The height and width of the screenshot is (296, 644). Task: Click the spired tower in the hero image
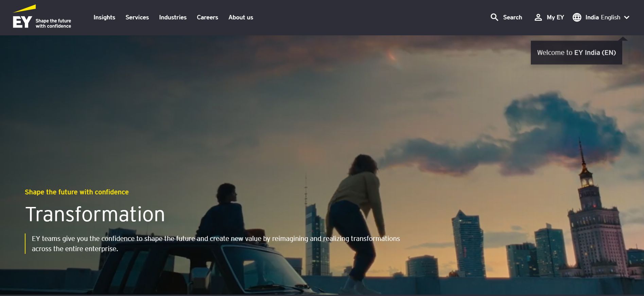point(591,217)
